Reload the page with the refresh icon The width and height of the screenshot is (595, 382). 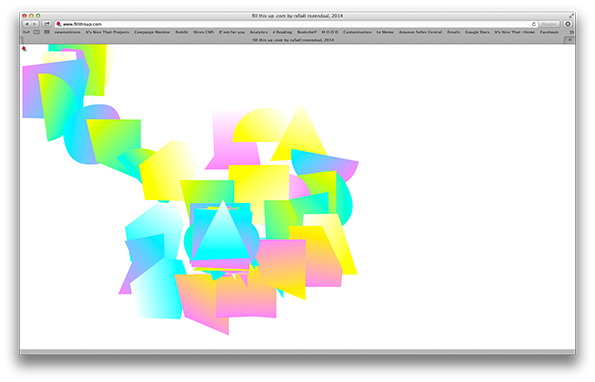[534, 24]
